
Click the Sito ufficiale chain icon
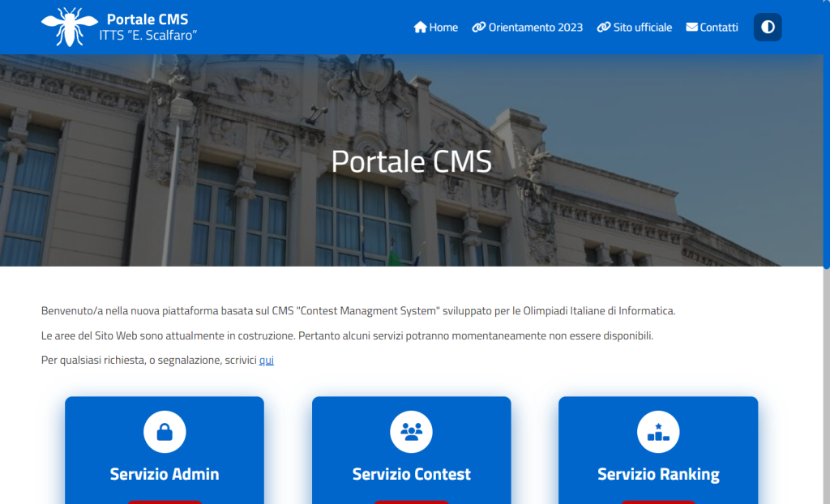pos(603,27)
